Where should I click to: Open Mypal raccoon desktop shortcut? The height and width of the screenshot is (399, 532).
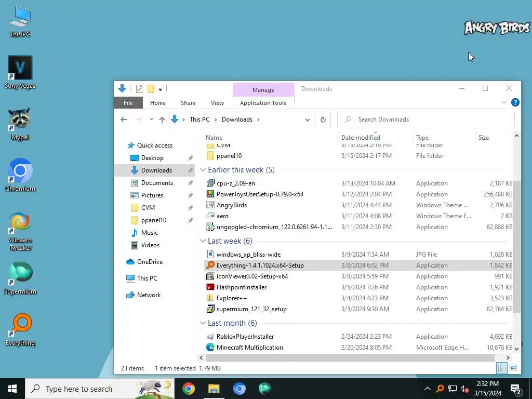[20, 124]
